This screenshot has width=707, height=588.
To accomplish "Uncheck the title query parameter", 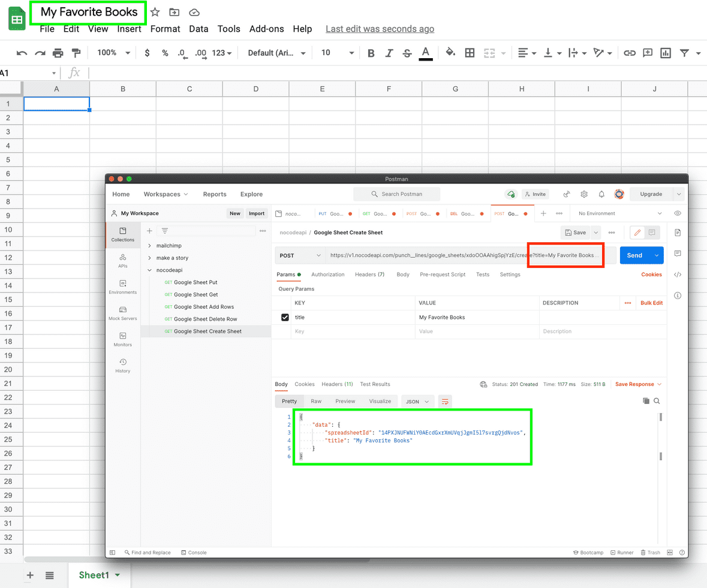I will click(x=284, y=317).
